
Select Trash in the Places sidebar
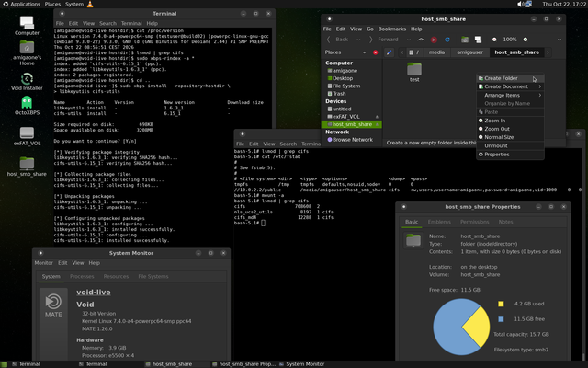351,94
